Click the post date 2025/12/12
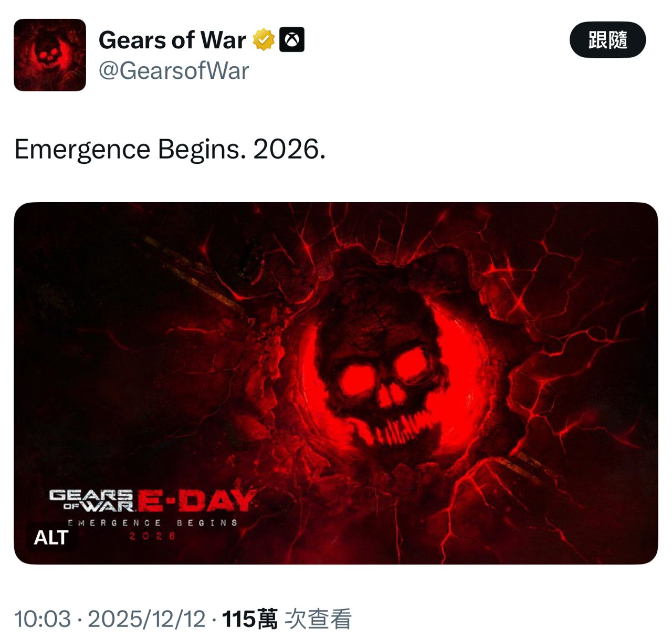This screenshot has width=672, height=638. [x=146, y=619]
